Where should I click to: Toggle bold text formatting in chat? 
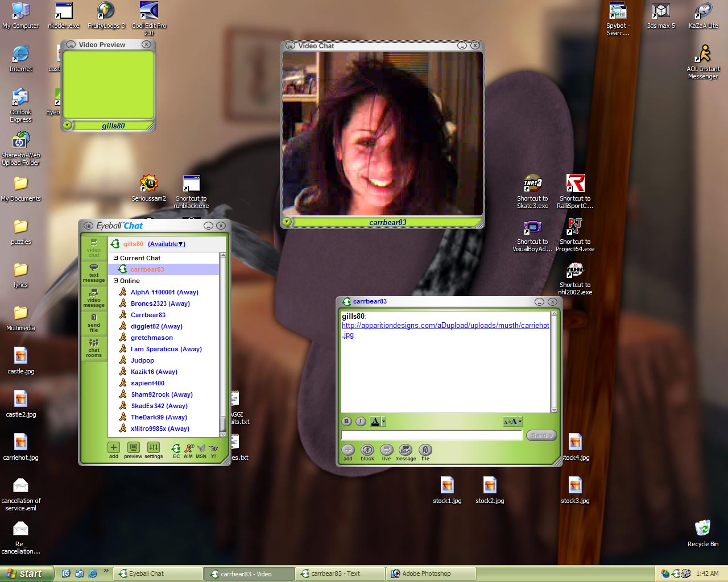click(347, 421)
